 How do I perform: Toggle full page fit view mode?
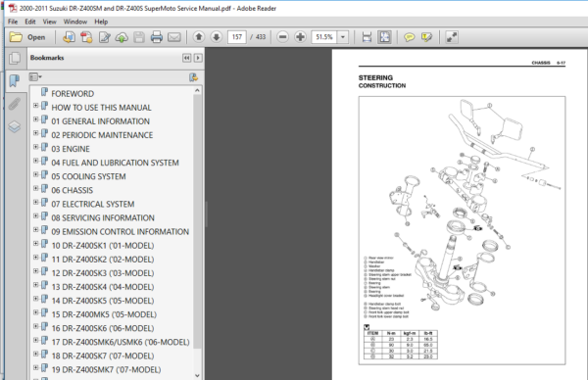coord(384,36)
